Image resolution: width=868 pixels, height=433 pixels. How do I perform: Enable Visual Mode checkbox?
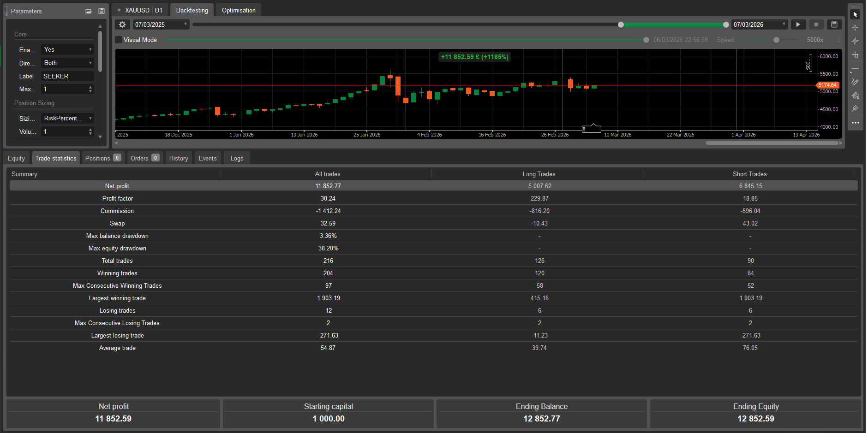119,40
